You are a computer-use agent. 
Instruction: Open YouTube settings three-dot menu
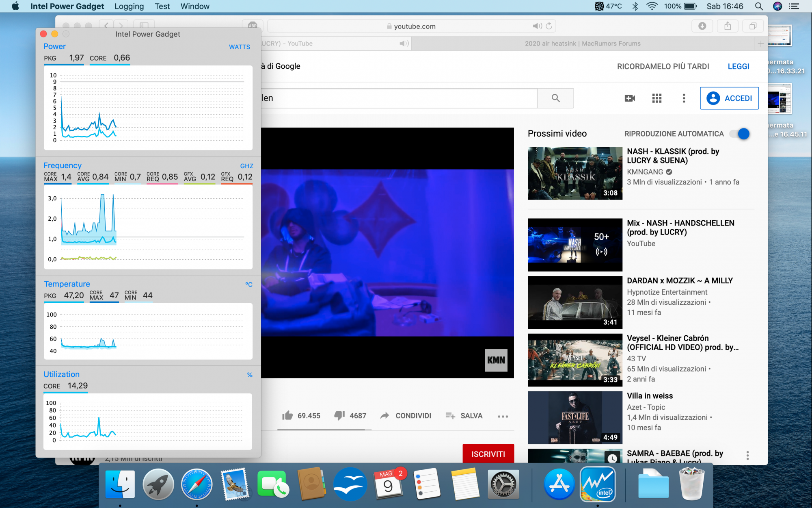pyautogui.click(x=684, y=98)
